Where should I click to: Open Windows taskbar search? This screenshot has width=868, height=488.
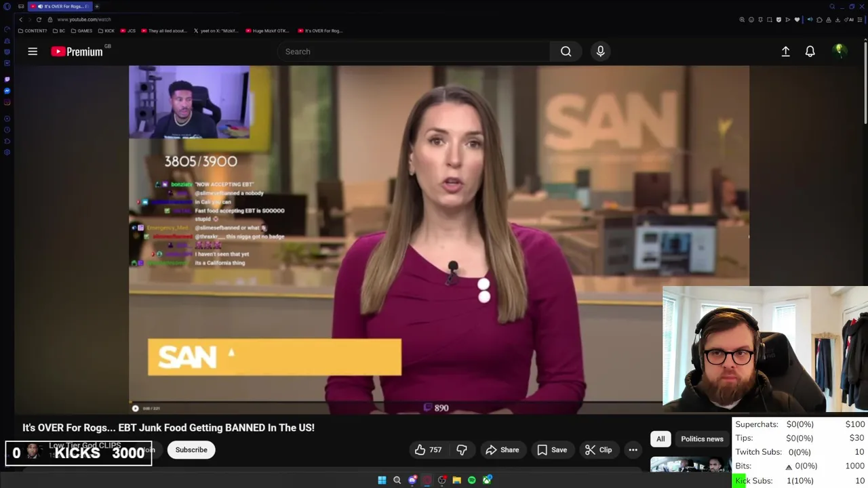click(397, 480)
